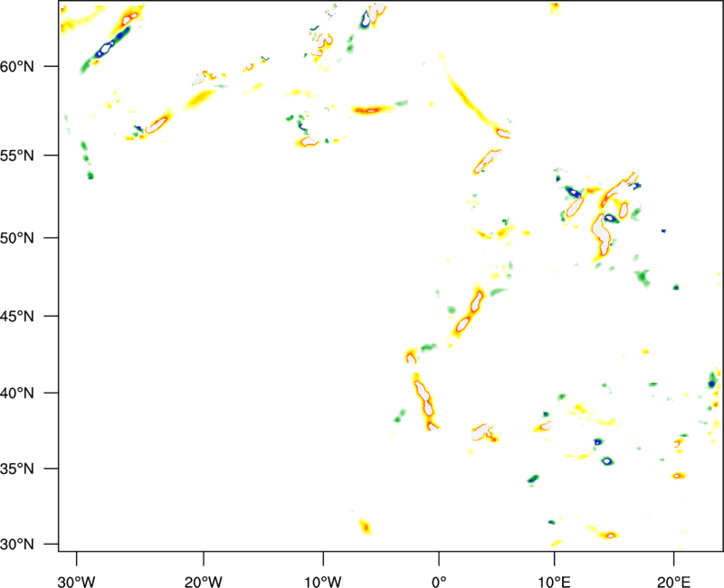Screen dimensions: 724x588
Task: Click the 10°E longitude label
Action: pyautogui.click(x=554, y=582)
